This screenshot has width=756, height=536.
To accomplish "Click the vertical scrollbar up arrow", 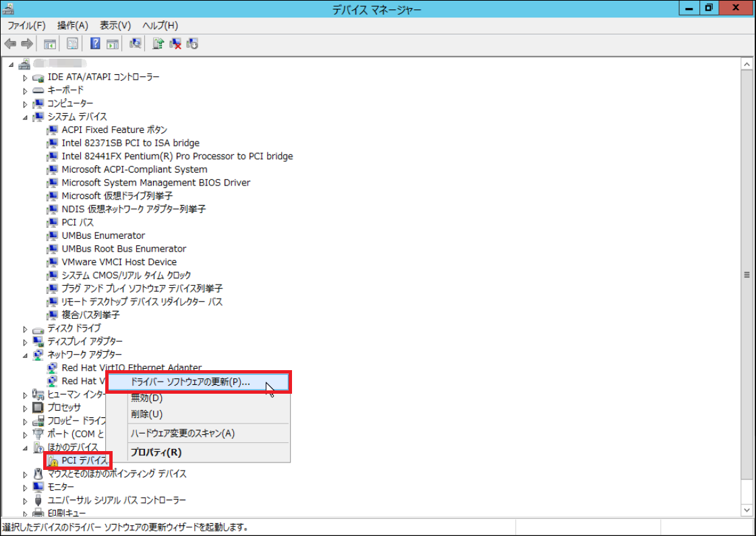I will [x=747, y=64].
